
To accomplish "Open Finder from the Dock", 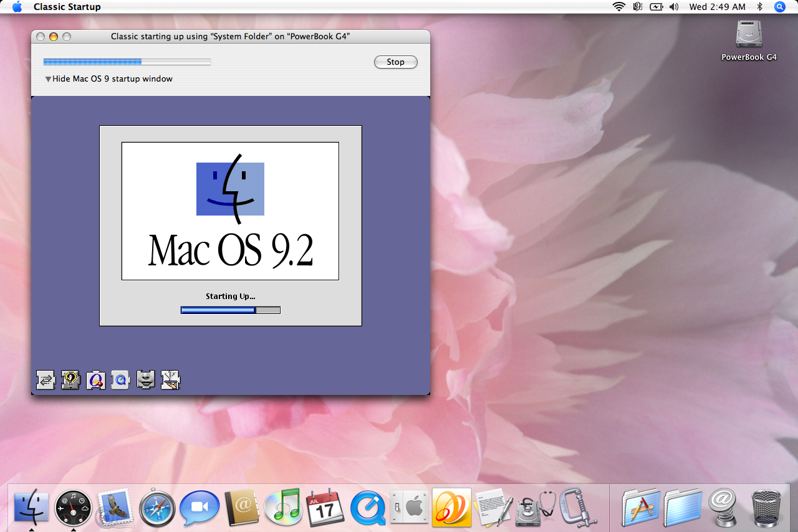I will coord(31,508).
